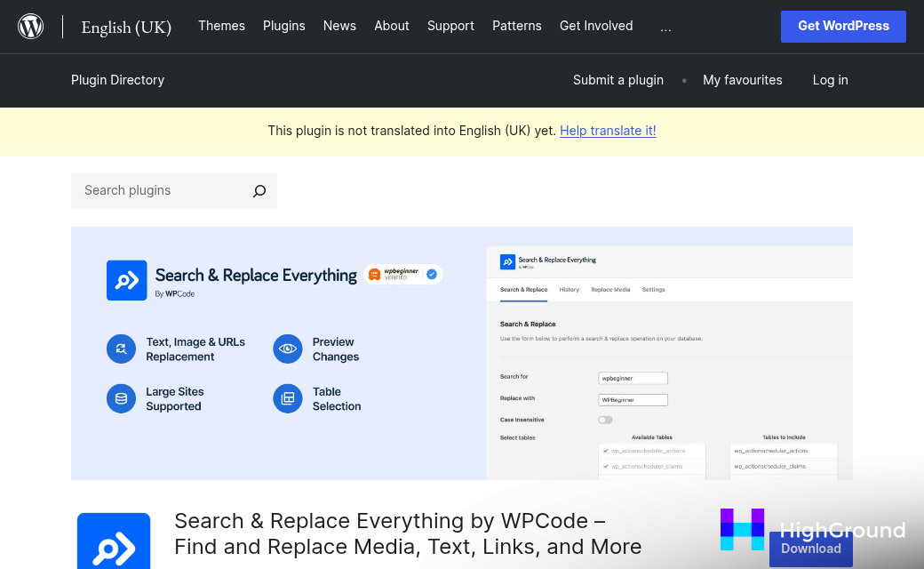Click the WordPress logo in the top bar
924x569 pixels.
click(31, 26)
